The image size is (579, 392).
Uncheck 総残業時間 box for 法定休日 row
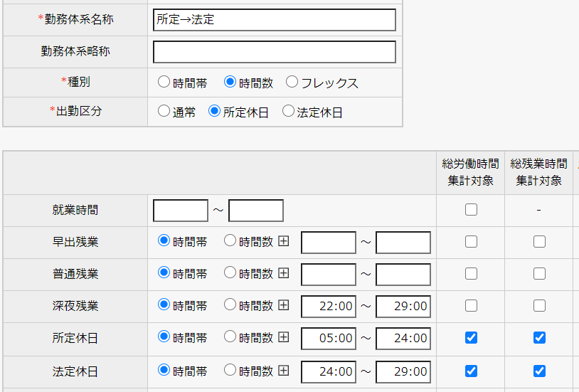[x=539, y=371]
